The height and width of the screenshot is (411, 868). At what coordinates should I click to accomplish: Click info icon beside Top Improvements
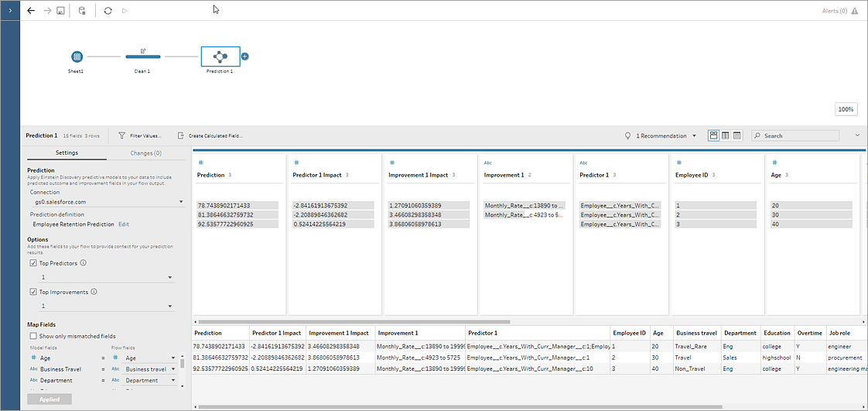coord(94,291)
